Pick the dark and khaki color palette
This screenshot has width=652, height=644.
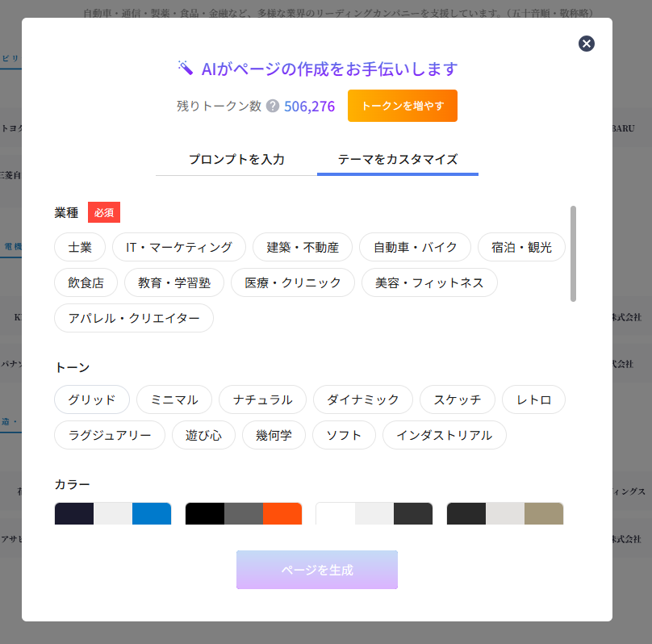point(505,513)
